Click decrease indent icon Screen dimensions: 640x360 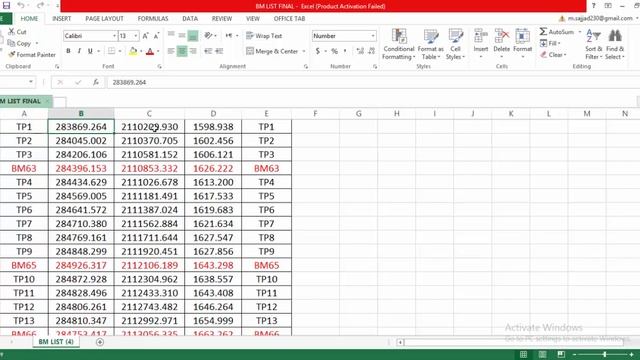pyautogui.click(x=208, y=51)
